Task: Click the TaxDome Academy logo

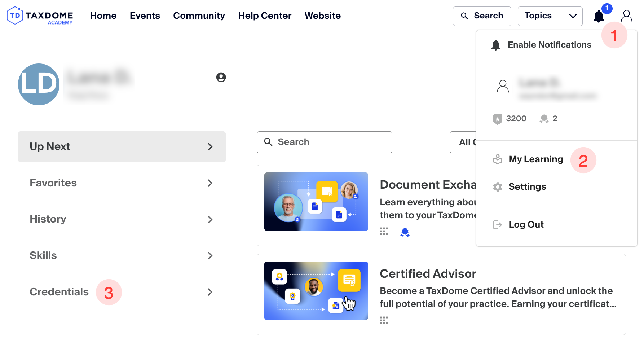Action: point(40,16)
